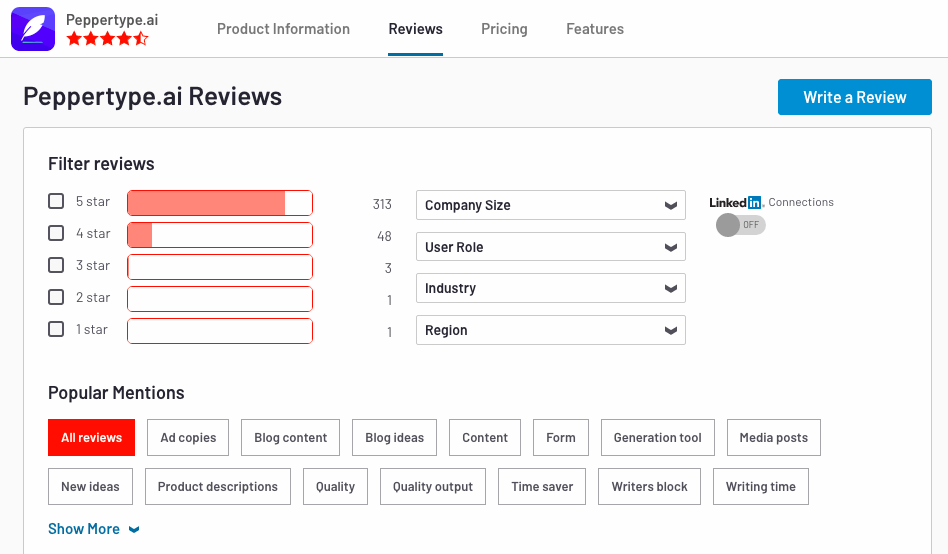Check the 5 star filter checkbox
This screenshot has height=554, width=948.
[56, 201]
